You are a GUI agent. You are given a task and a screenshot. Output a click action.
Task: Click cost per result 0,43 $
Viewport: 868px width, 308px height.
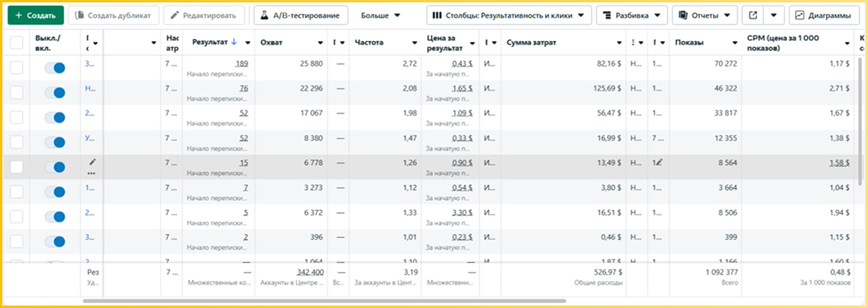(462, 64)
